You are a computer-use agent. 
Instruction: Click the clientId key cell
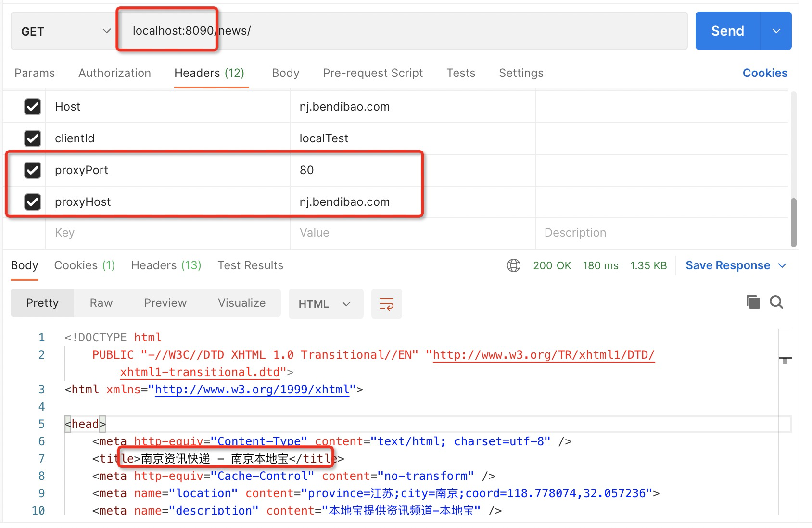(168, 138)
